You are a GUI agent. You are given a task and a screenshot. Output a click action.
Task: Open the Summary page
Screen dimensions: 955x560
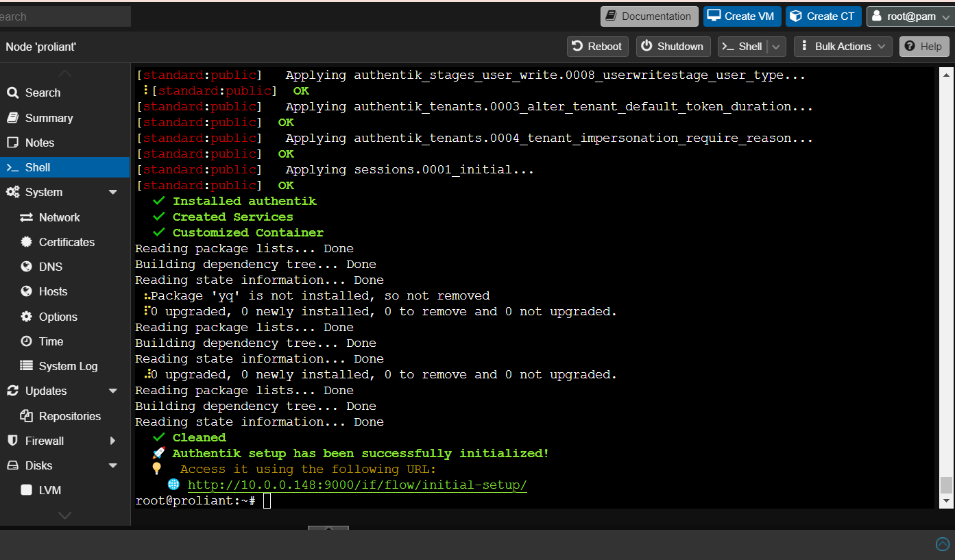[64, 118]
